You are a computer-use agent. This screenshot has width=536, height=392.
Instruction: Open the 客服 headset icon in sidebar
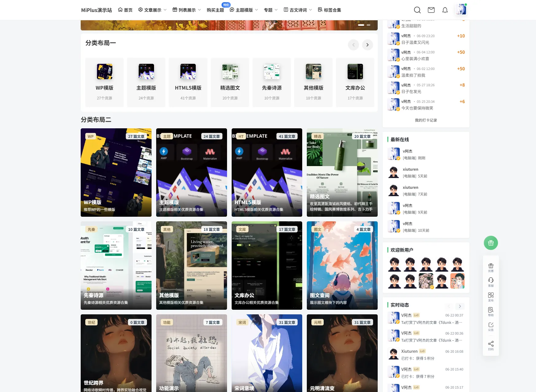tap(491, 282)
